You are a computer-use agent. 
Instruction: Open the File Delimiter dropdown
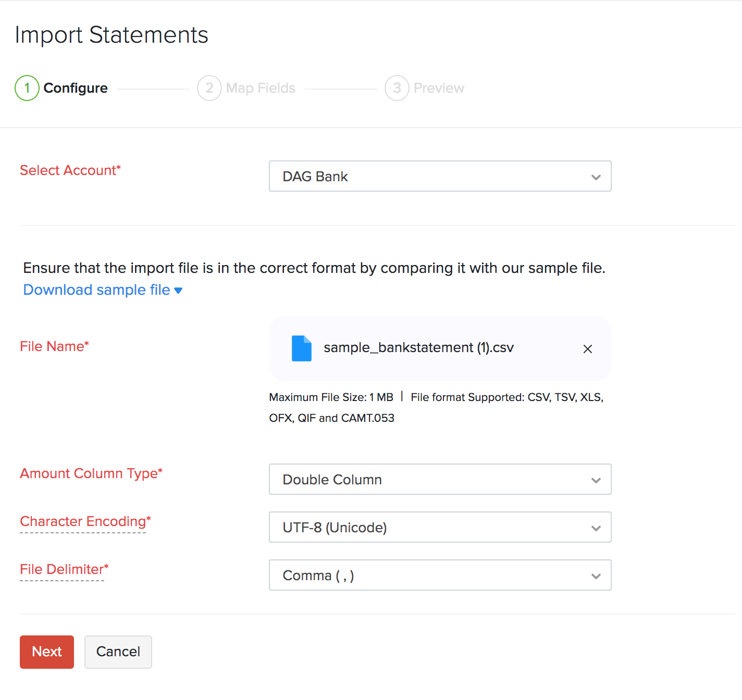point(439,575)
